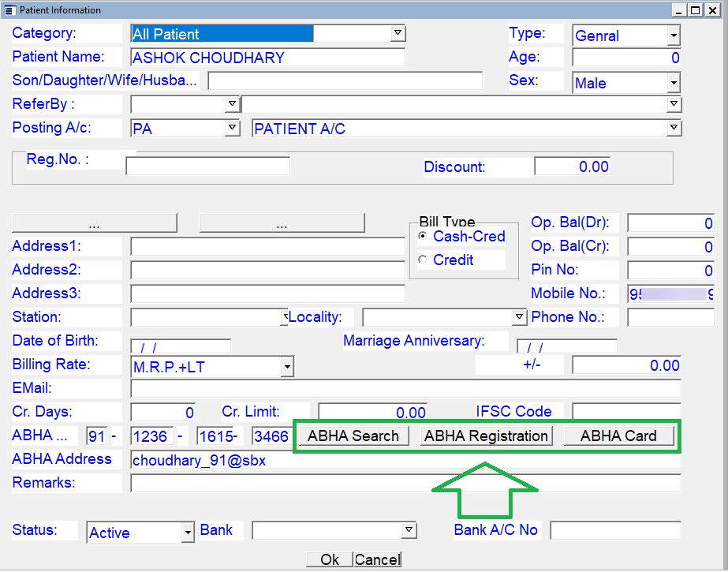Screen dimensions: 728x572
Task: Click into the Remarks text field
Action: coord(405,483)
